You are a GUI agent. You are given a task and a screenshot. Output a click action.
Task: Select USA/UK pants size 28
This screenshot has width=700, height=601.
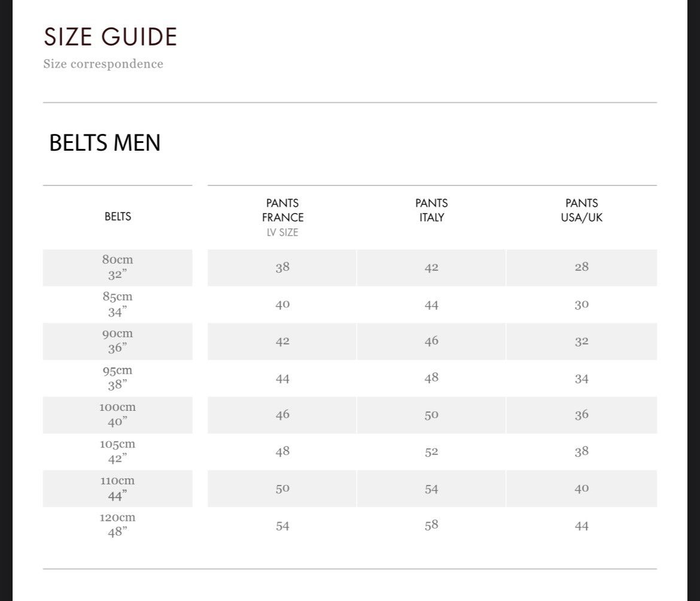click(582, 267)
